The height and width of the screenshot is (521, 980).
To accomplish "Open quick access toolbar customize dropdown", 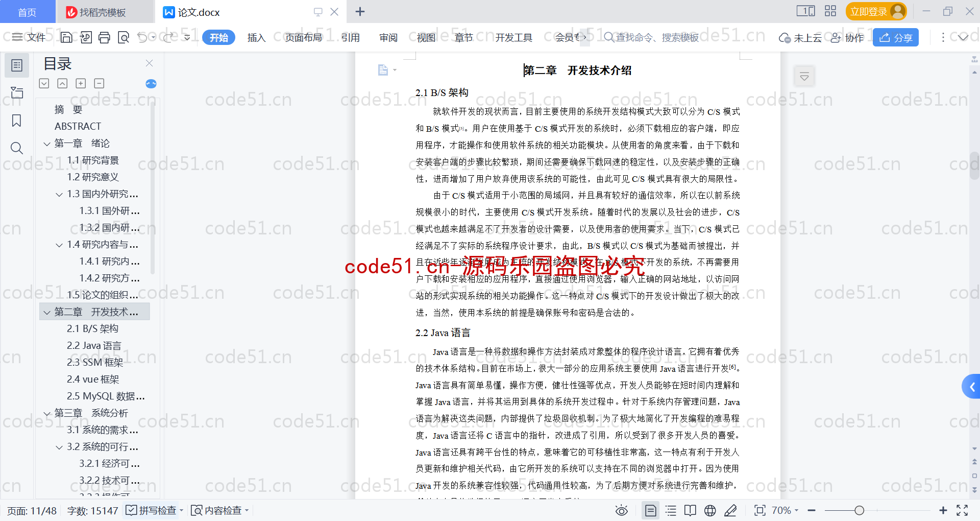I will 187,37.
